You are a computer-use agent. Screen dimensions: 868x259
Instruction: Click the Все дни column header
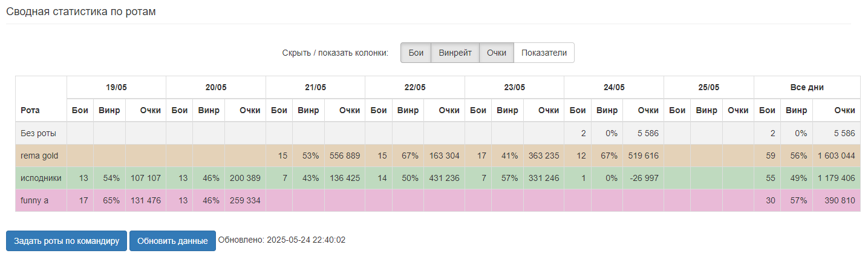(x=807, y=87)
